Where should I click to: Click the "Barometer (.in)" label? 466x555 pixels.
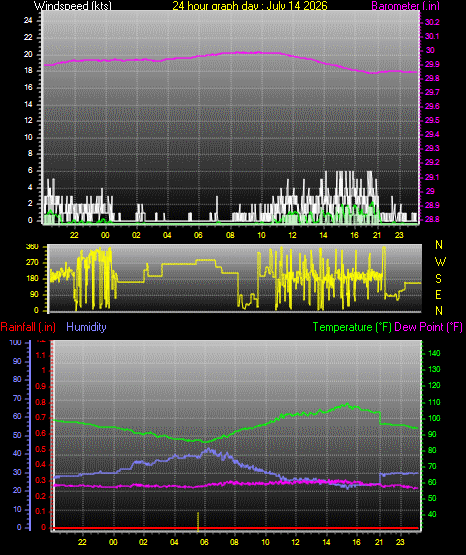405,6
